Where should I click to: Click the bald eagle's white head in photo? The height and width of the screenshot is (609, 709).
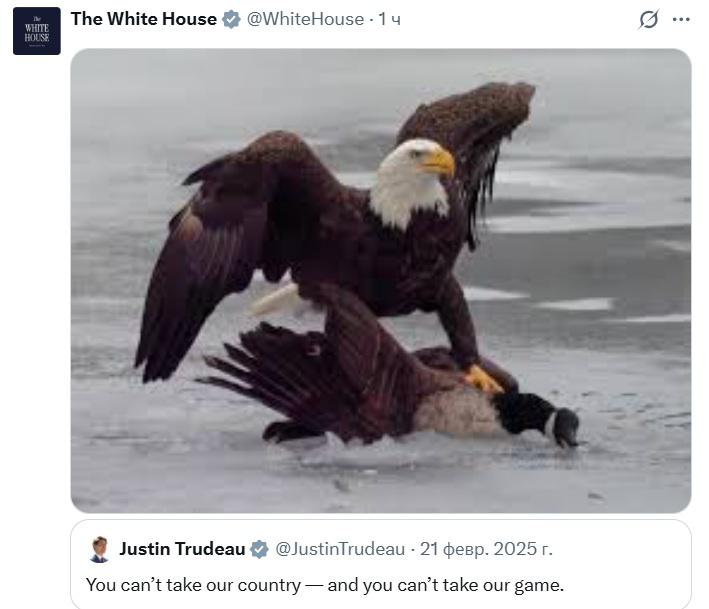tap(409, 181)
